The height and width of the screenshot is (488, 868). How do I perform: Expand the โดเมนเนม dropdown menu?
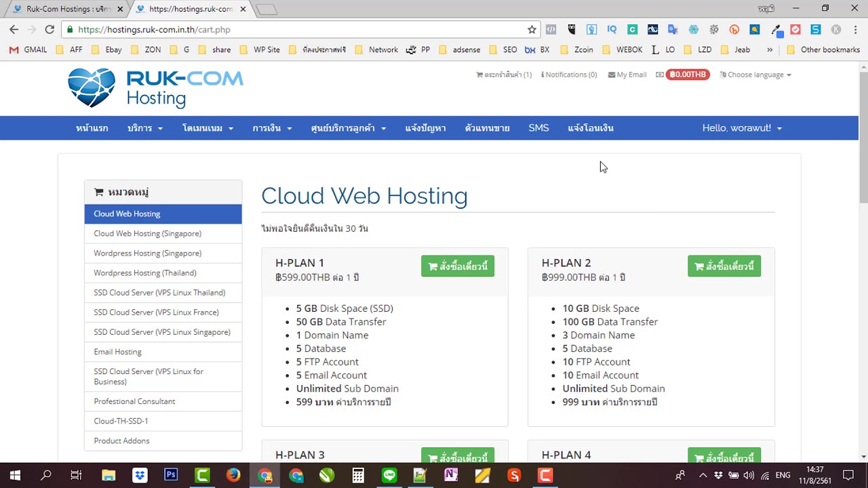[208, 128]
